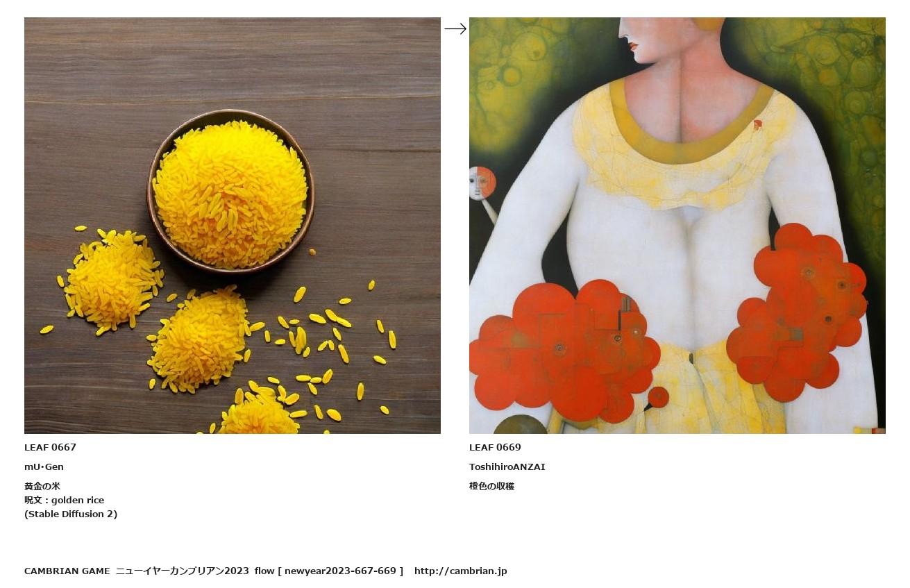Open the http://cambrian.jp link

pos(461,571)
